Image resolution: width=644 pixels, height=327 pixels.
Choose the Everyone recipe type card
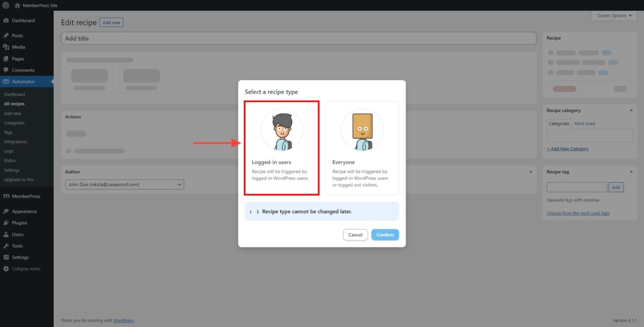coord(362,148)
